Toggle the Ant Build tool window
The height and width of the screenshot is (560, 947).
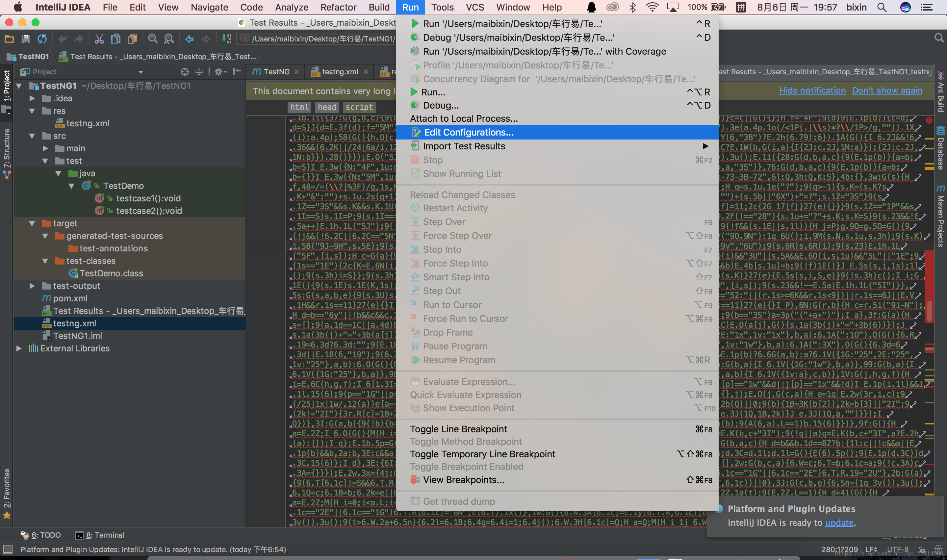pos(940,92)
